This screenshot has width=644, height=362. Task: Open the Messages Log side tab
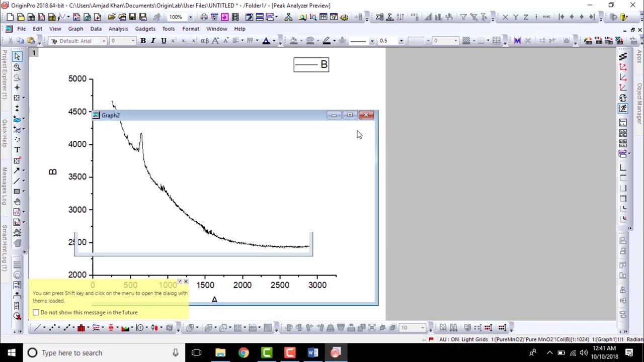click(4, 186)
